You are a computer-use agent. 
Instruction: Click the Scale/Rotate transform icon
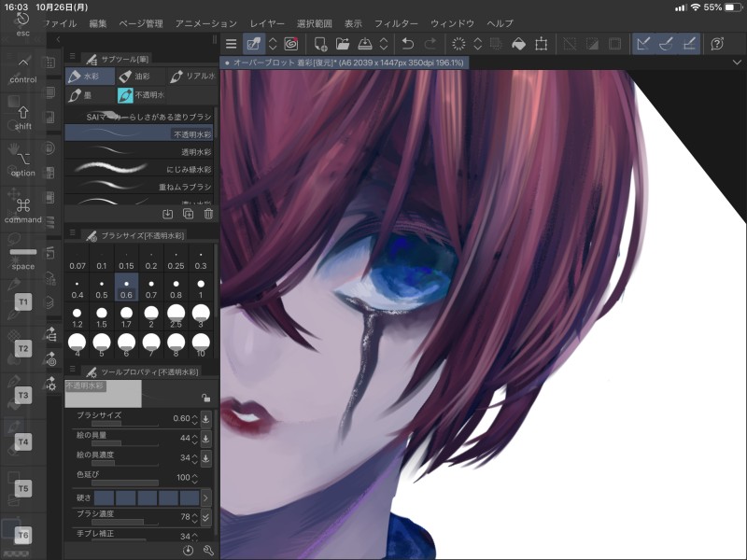(x=542, y=44)
